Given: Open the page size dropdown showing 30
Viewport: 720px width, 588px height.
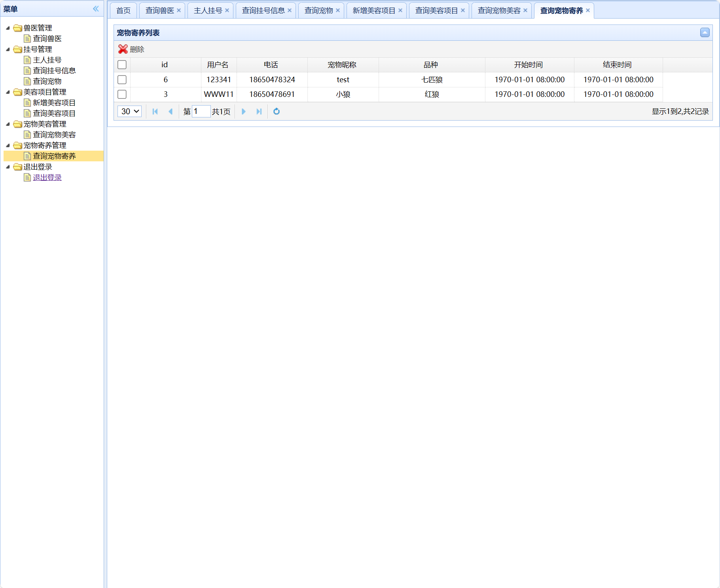Looking at the screenshot, I should click(x=130, y=112).
